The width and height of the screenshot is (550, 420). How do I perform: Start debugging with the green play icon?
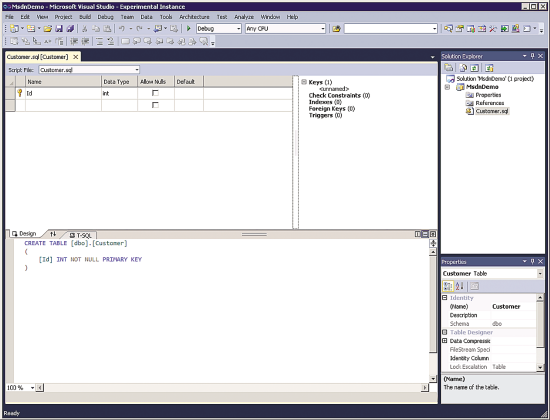click(189, 29)
